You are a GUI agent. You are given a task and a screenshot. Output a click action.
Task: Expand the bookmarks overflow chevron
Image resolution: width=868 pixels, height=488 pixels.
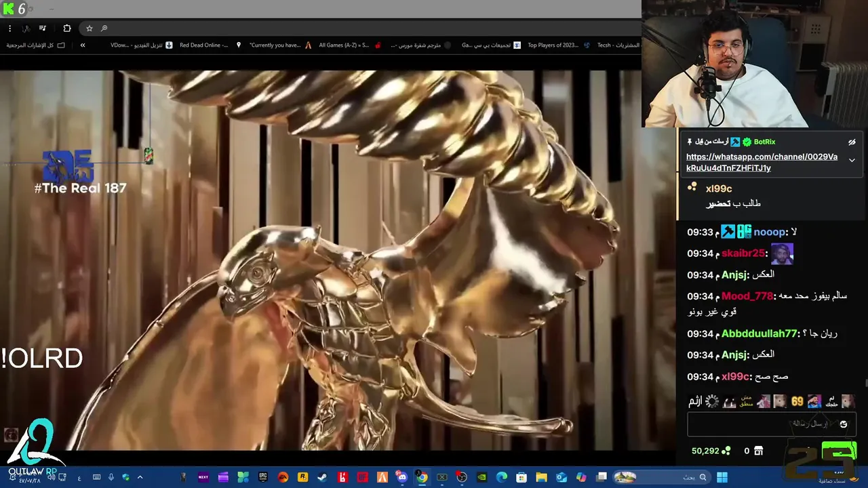point(83,45)
